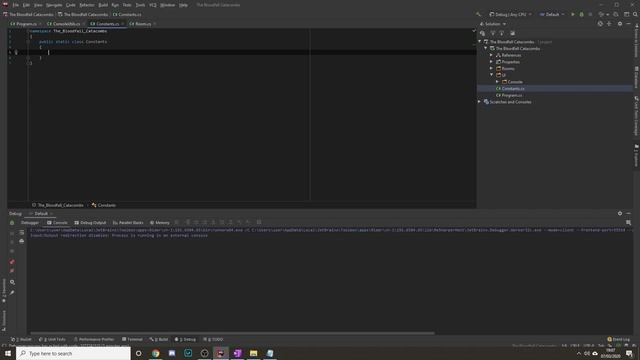640x360 pixels.
Task: Click the expand-all icon in Solution toolbar
Action: tap(493, 33)
